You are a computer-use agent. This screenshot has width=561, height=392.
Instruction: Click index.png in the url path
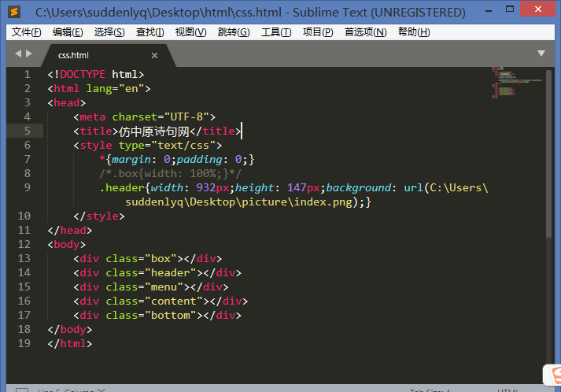323,202
